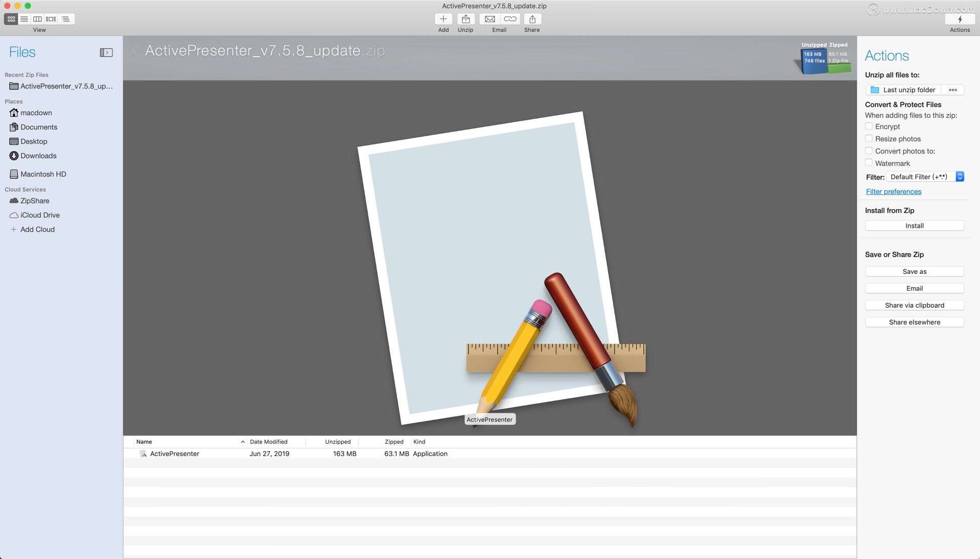Open iCloud Drive
Viewport: 980px width, 559px height.
pyautogui.click(x=35, y=215)
